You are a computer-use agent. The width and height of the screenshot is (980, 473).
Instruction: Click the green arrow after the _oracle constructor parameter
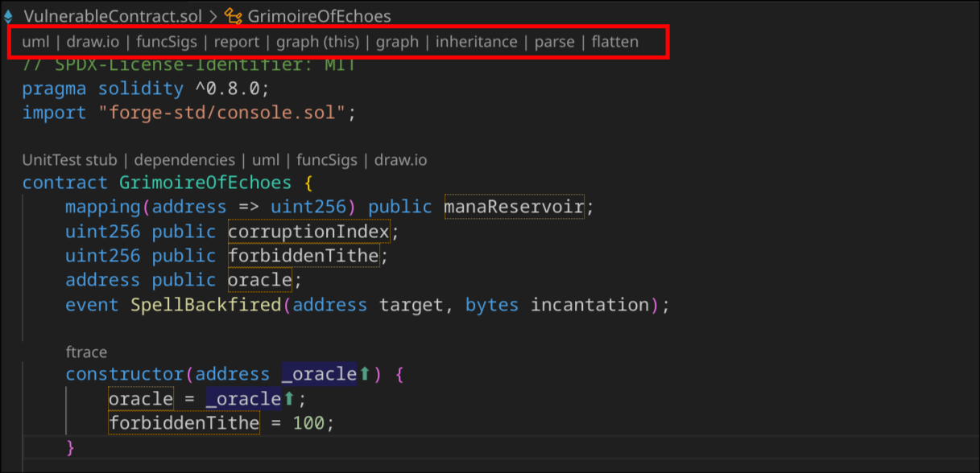click(x=364, y=374)
